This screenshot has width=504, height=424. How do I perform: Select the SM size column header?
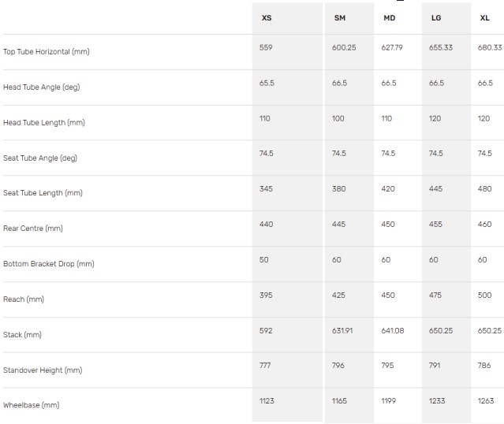click(x=340, y=18)
